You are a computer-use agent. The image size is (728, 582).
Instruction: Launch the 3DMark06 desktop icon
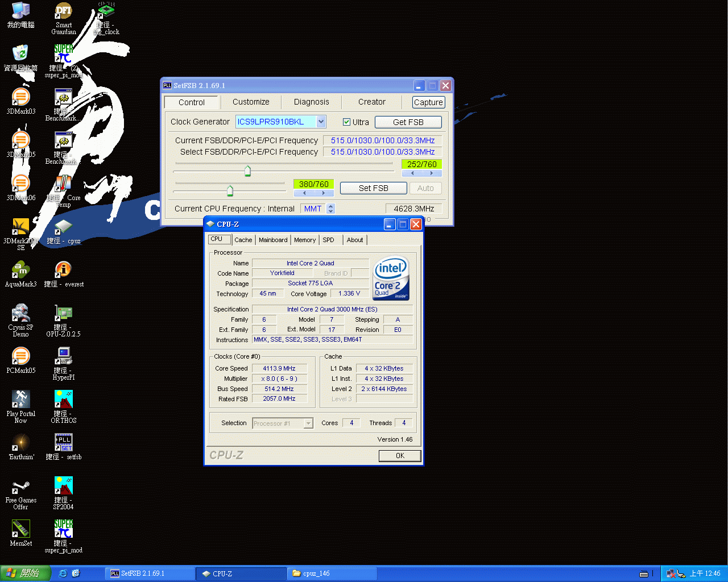click(21, 188)
